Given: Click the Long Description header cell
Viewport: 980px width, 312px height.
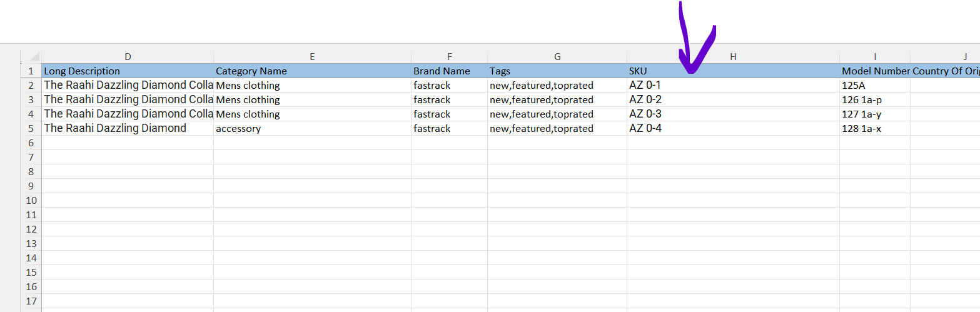Looking at the screenshot, I should [x=128, y=71].
